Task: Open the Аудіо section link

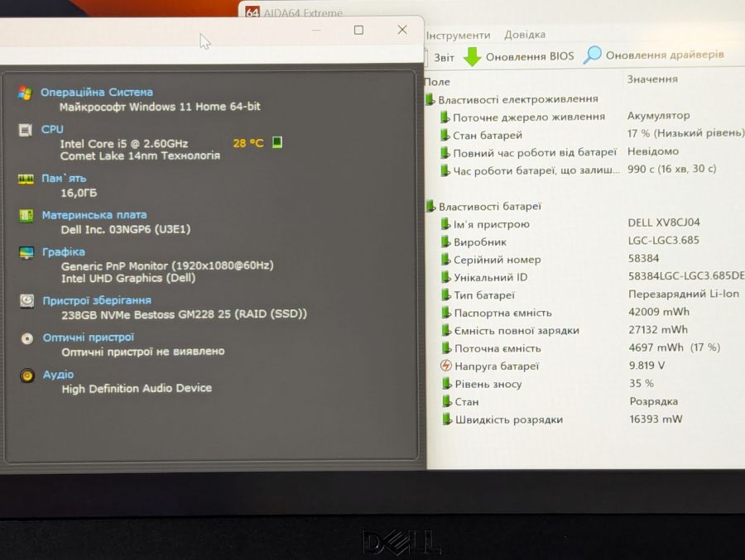Action: click(59, 374)
